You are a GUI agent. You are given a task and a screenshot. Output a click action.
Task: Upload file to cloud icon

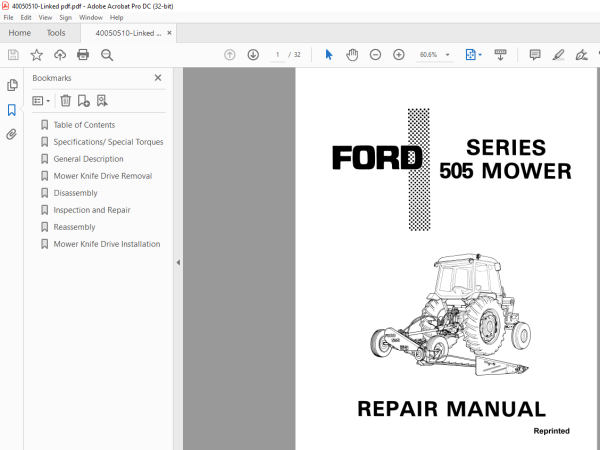60,55
